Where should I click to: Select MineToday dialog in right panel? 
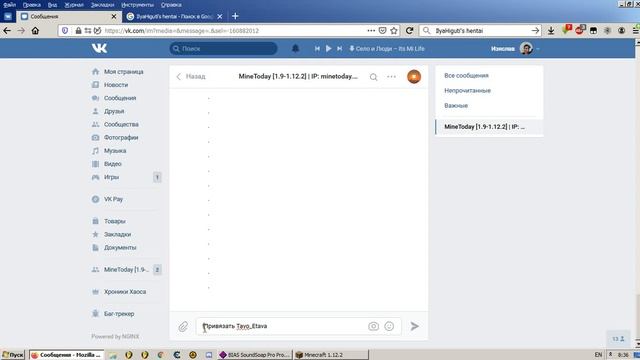coord(489,127)
